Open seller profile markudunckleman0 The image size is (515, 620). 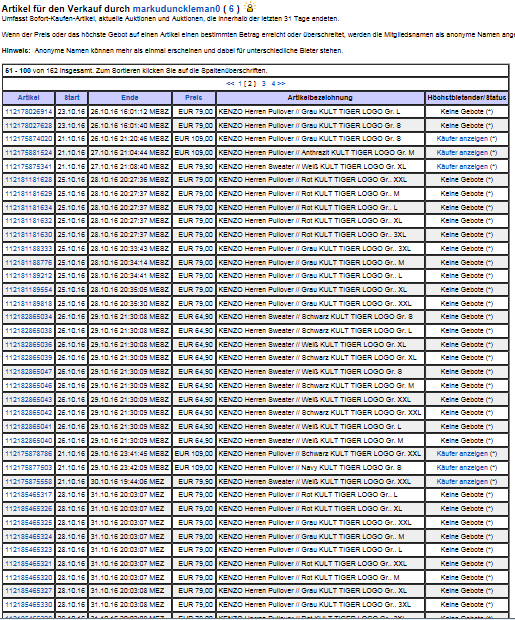coord(176,9)
